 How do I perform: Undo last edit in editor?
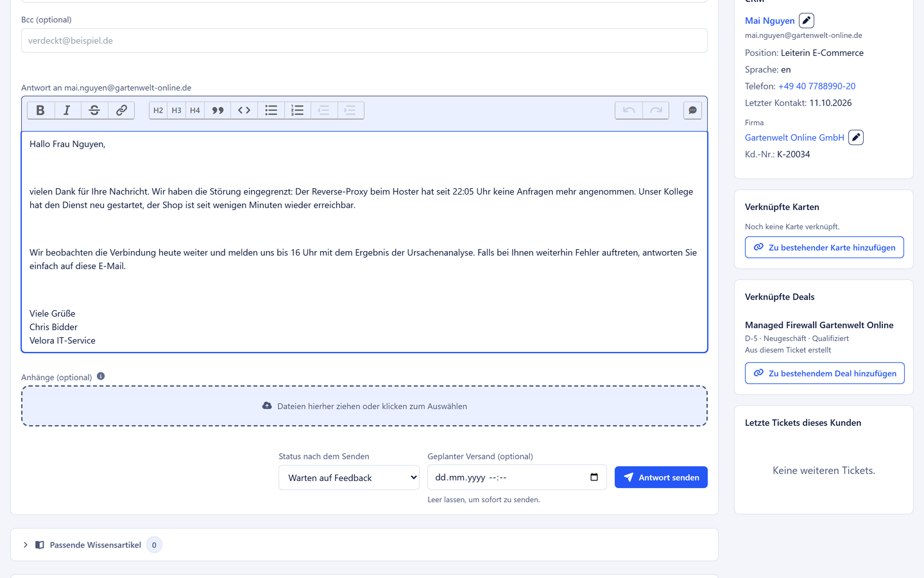(x=629, y=110)
